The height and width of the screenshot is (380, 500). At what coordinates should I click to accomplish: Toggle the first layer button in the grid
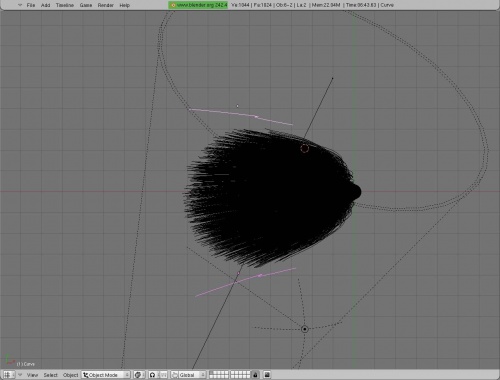(211, 373)
